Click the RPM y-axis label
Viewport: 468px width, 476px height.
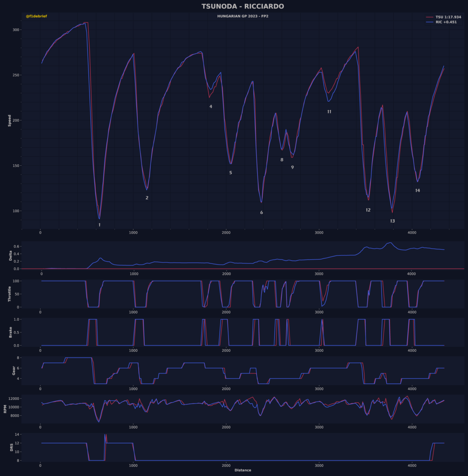5,409
